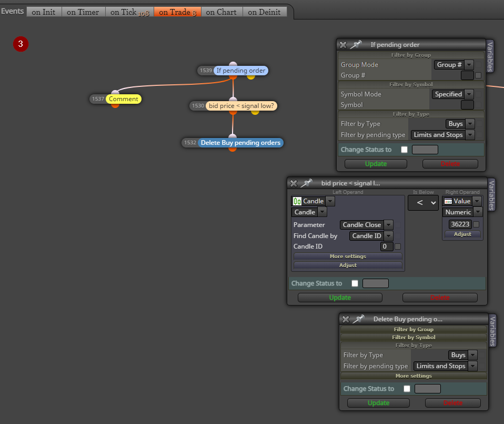Select the yellow Comment node
Viewport: 504px width, 424px height.
[x=123, y=99]
